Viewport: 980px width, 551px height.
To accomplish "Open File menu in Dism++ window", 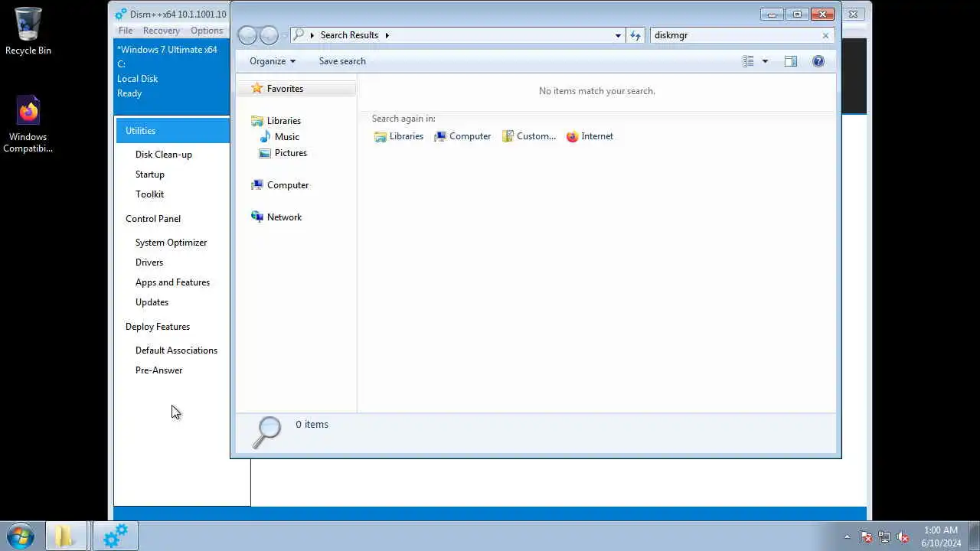I will (x=126, y=31).
